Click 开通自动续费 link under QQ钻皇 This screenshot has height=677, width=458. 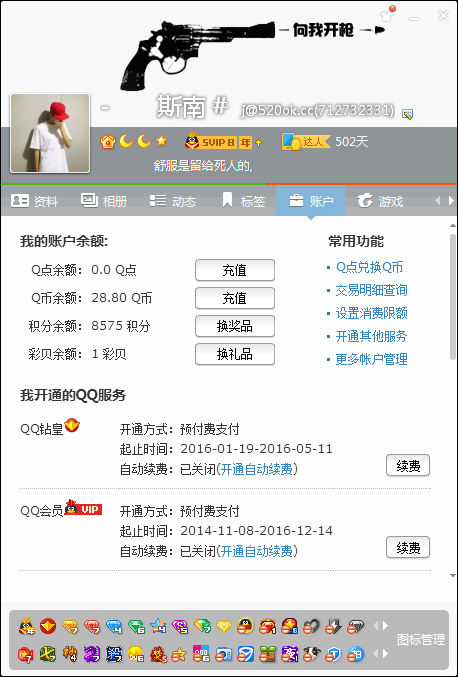(256, 469)
